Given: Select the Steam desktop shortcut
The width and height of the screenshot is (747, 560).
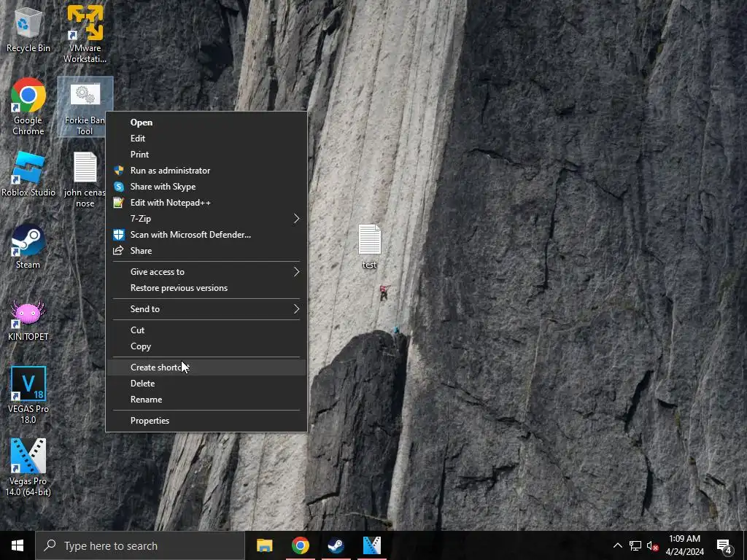Looking at the screenshot, I should click(x=28, y=246).
